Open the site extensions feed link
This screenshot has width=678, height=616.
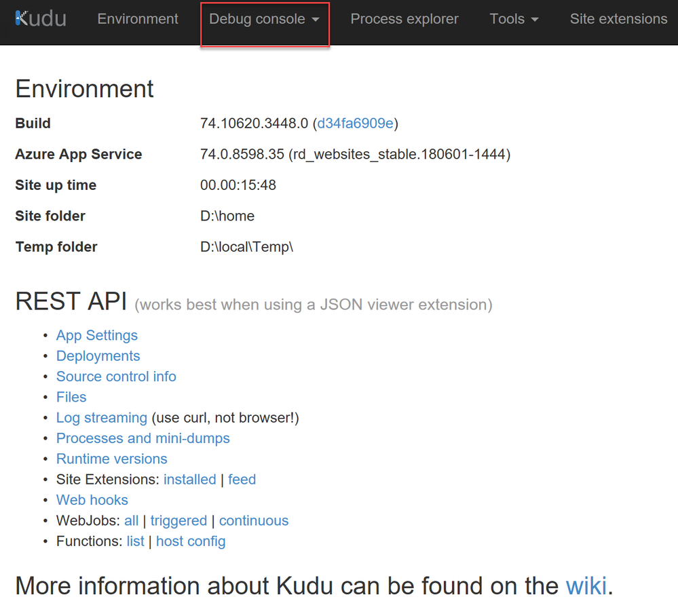tap(242, 480)
